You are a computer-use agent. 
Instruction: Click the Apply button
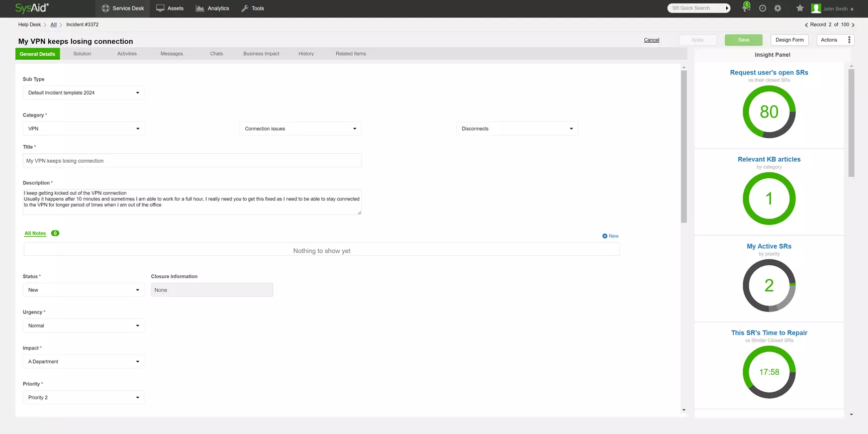698,40
